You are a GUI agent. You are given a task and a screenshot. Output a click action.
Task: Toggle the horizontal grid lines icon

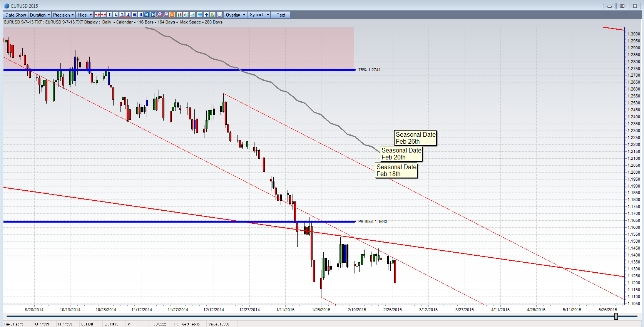click(134, 15)
